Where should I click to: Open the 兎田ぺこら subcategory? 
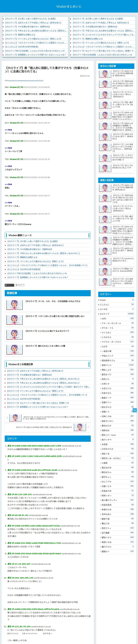[117, 365]
